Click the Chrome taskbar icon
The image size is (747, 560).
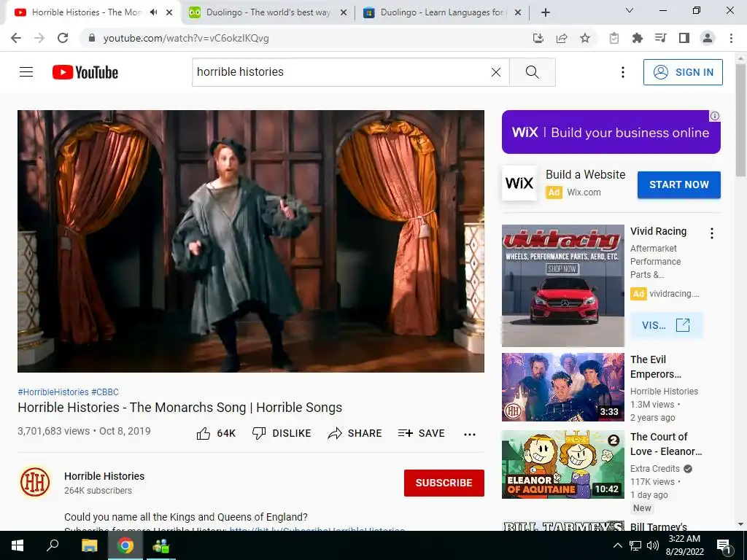[125, 545]
